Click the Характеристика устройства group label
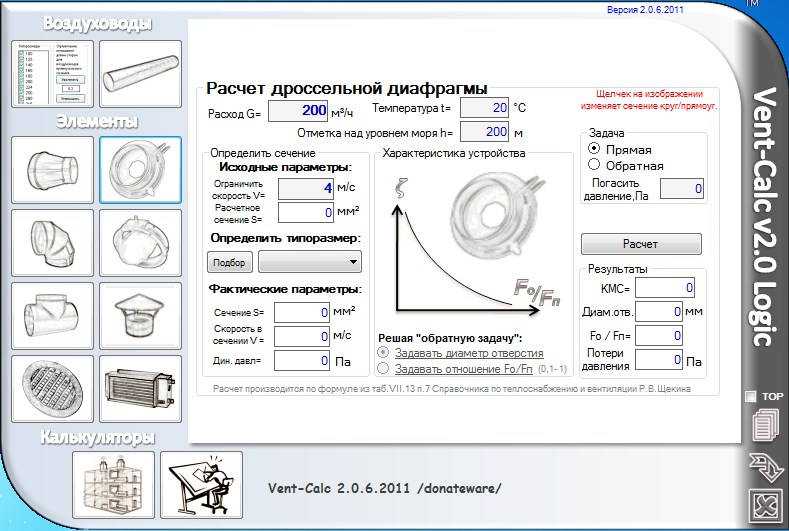Image resolution: width=789 pixels, height=531 pixels. 454,153
